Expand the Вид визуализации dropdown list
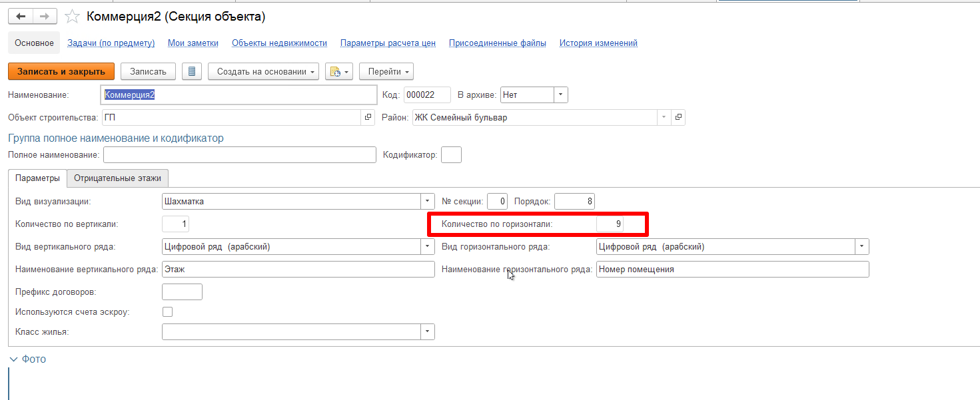 pyautogui.click(x=427, y=202)
